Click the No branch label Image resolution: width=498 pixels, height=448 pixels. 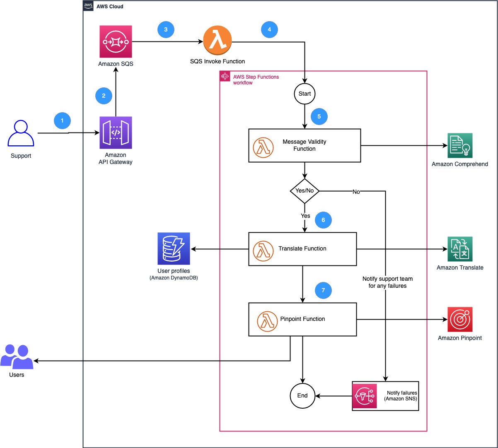tap(355, 192)
